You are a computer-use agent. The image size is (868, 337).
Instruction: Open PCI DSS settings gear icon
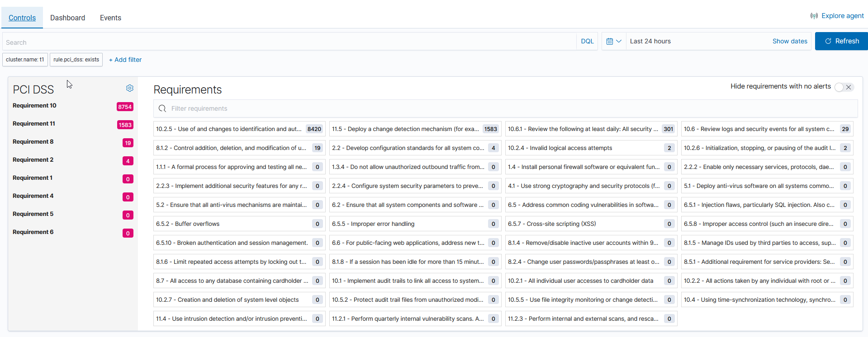coord(130,88)
